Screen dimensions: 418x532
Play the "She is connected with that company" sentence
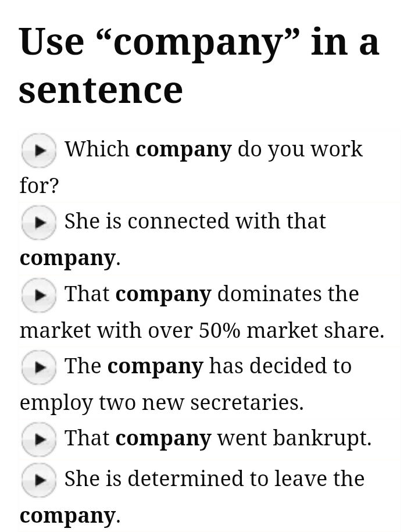(38, 223)
